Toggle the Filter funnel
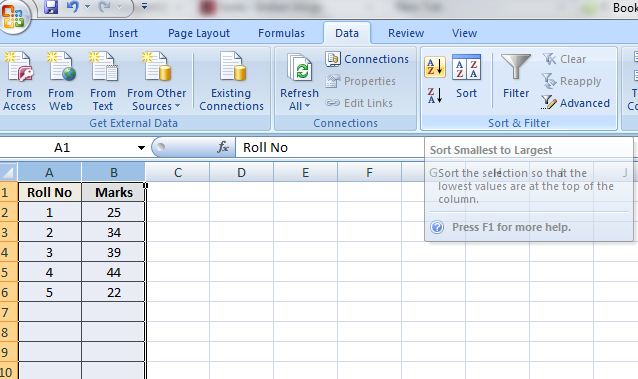 pos(516,77)
